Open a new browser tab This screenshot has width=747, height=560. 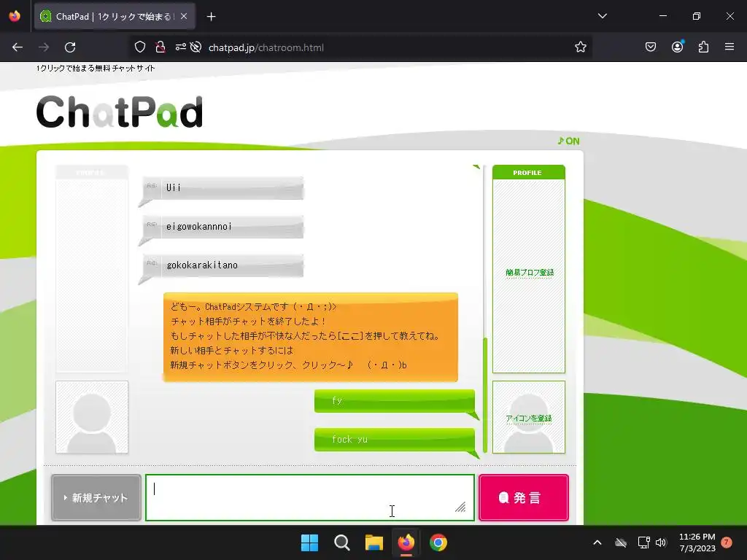click(212, 17)
